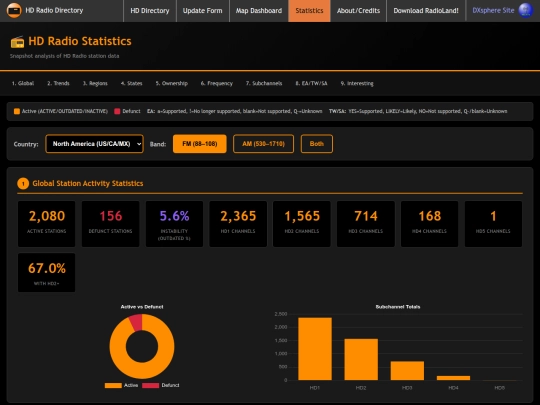The image size is (540, 405).
Task: Jump to section 3. Regions
Action: click(95, 83)
